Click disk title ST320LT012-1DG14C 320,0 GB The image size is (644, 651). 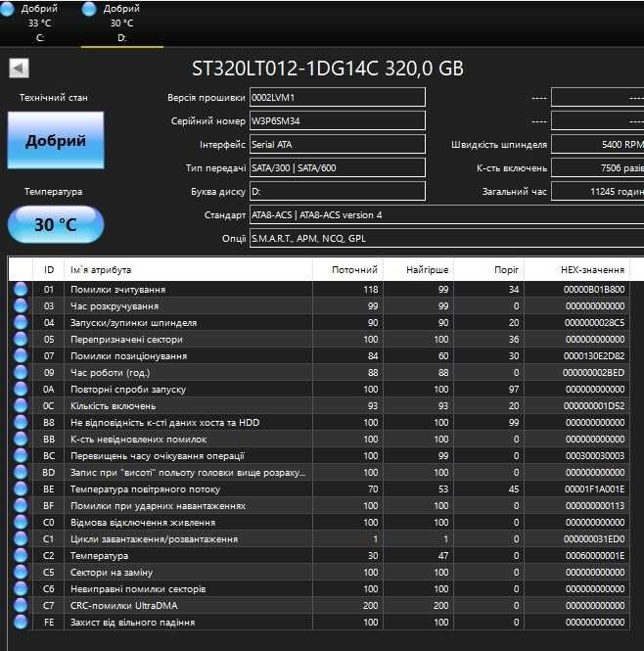click(328, 69)
